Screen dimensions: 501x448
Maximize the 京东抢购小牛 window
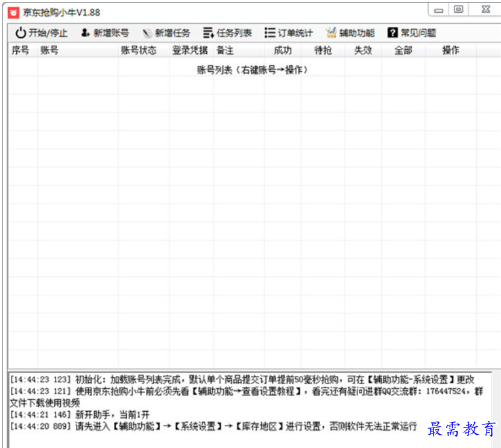pos(459,10)
